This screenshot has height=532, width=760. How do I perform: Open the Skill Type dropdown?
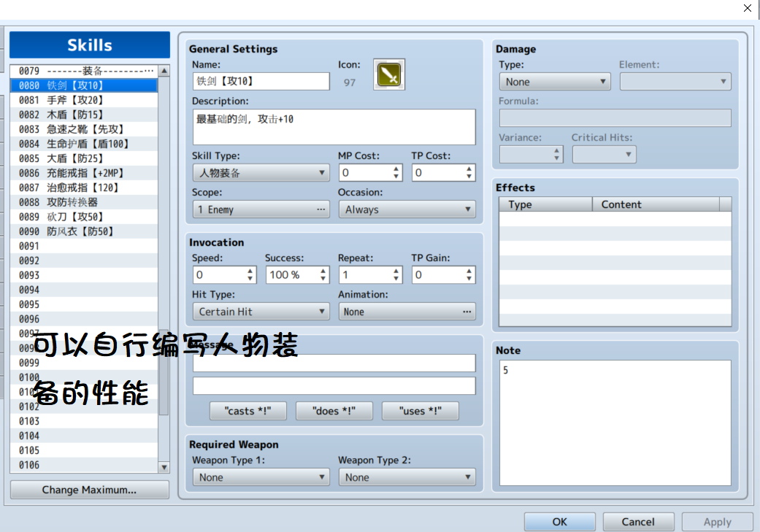(261, 173)
